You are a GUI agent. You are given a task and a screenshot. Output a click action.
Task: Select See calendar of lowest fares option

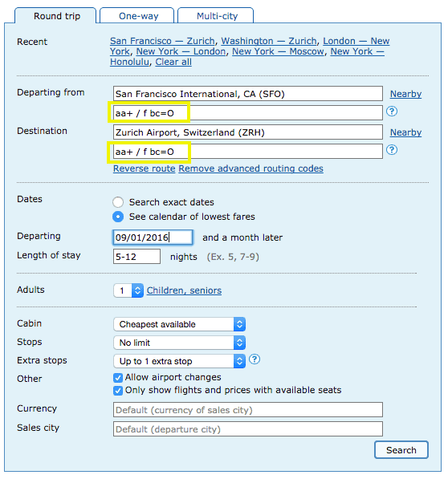click(x=118, y=217)
